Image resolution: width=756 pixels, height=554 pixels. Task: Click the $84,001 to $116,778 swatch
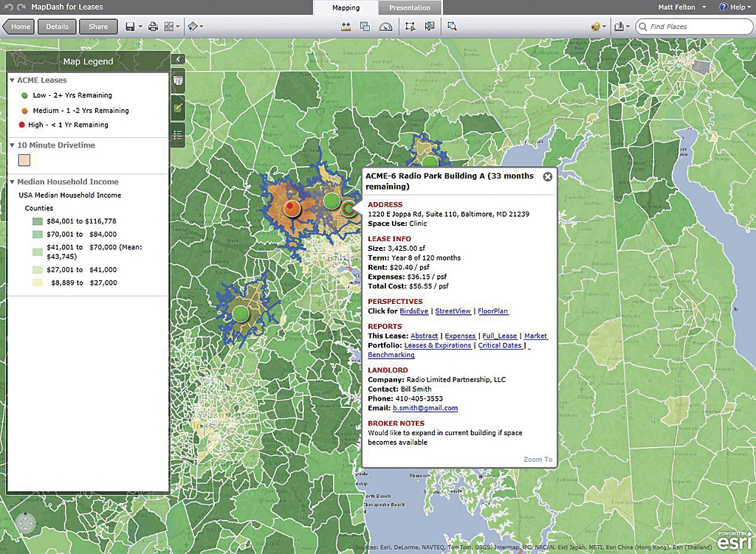(x=38, y=221)
